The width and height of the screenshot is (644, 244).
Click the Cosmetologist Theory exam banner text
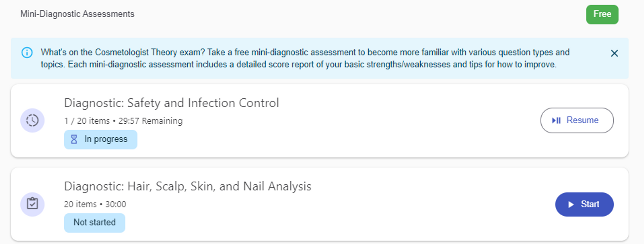[x=305, y=58]
